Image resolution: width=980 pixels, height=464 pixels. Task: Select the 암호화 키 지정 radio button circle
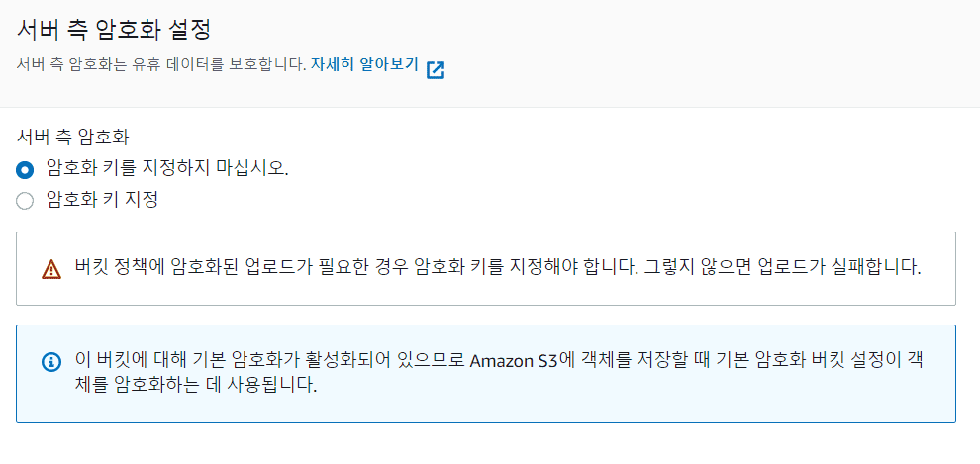pyautogui.click(x=25, y=201)
